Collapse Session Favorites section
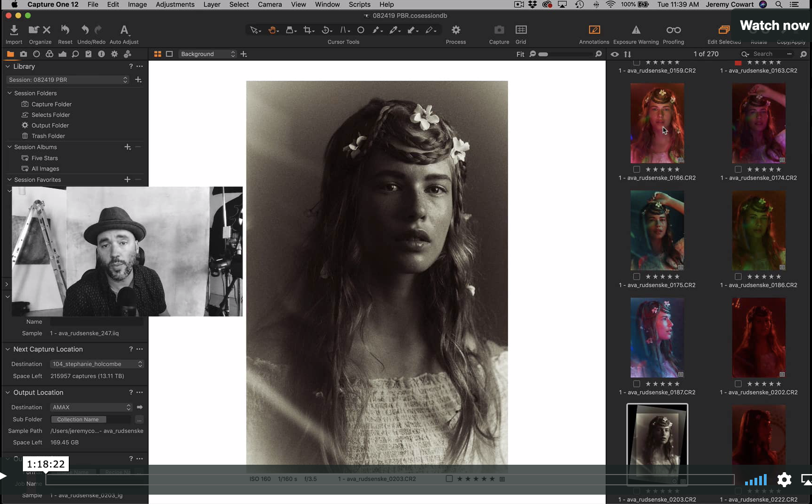 coord(9,180)
